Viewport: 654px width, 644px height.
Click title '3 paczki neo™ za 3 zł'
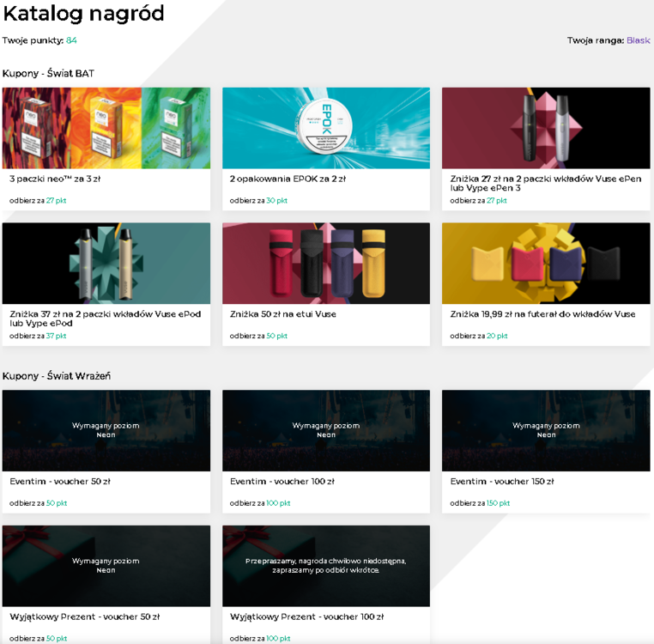[x=55, y=179]
